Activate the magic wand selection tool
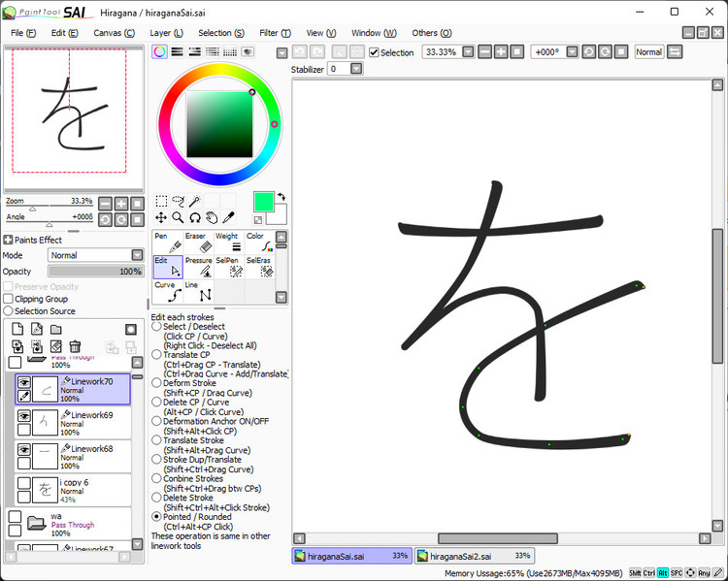Viewport: 728px width, 581px height. point(194,201)
